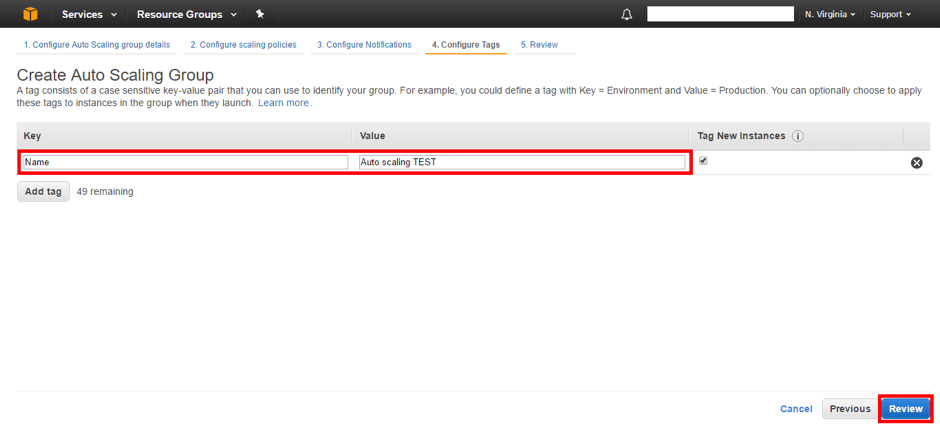The width and height of the screenshot is (940, 433).
Task: Click the Cancel link
Action: click(x=796, y=409)
